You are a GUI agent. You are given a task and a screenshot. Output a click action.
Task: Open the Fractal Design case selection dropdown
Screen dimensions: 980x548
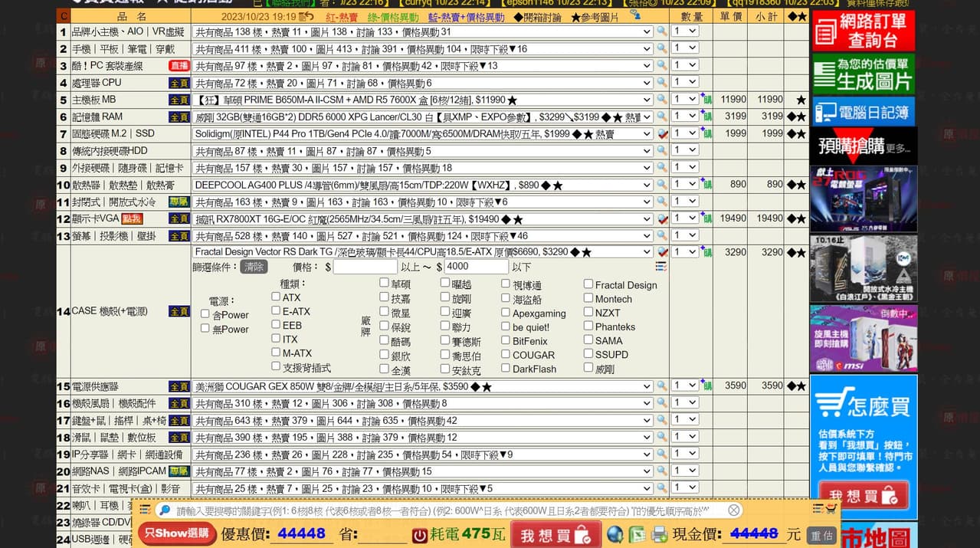click(x=648, y=251)
